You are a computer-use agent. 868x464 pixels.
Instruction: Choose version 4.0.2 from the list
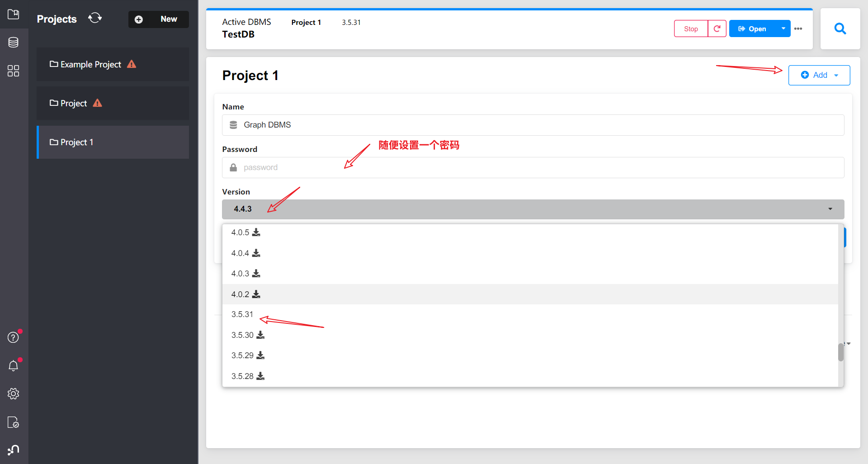(x=530, y=294)
